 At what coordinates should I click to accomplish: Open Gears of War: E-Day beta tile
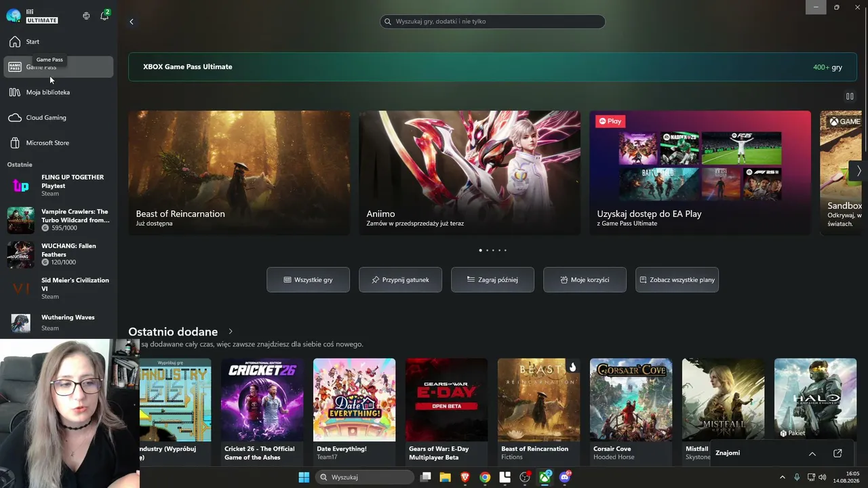click(x=447, y=411)
